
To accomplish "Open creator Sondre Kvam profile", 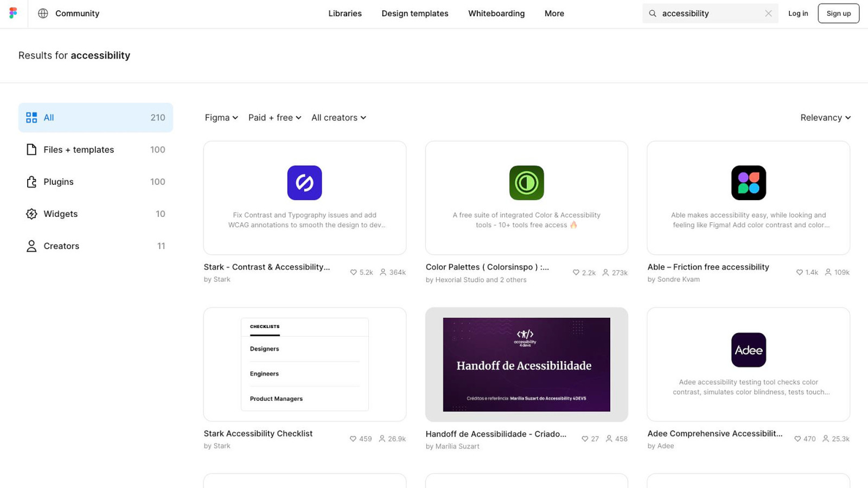I will coord(678,279).
